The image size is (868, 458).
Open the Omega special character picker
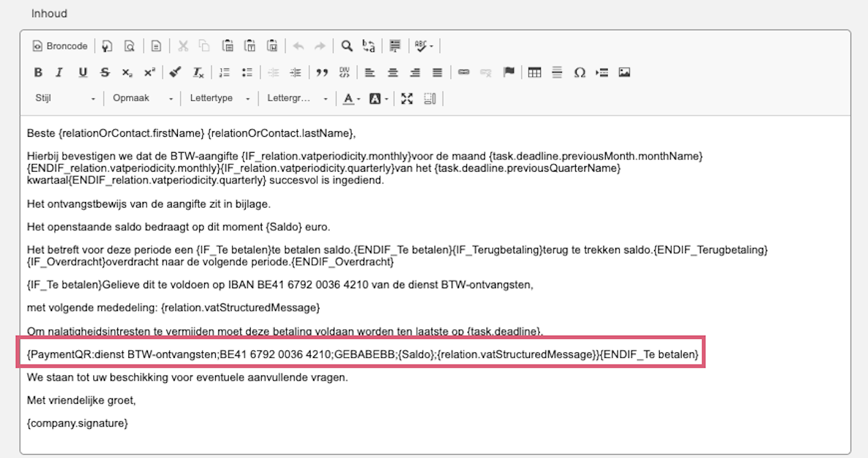click(579, 73)
